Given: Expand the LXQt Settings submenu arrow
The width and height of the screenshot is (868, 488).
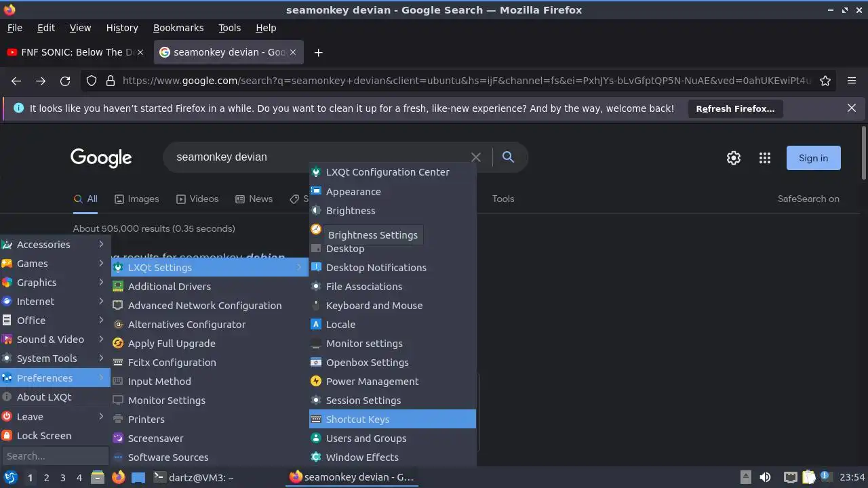Looking at the screenshot, I should point(299,267).
